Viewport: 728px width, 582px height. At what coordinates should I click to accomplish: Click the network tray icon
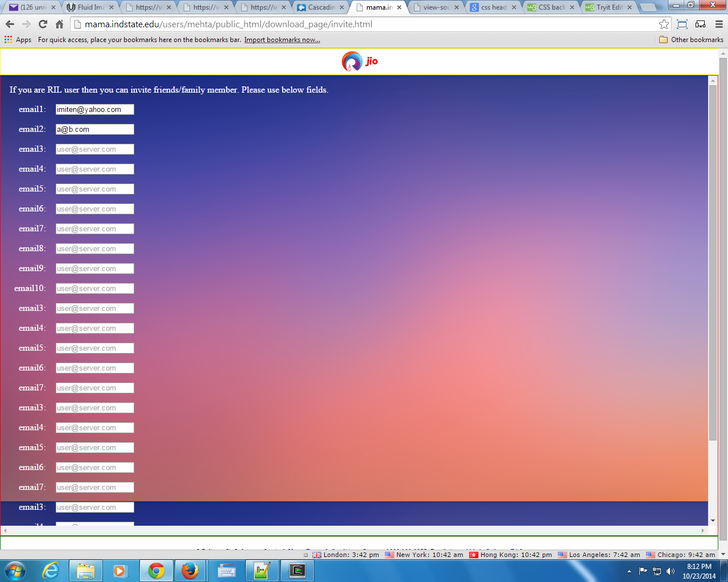(x=657, y=571)
